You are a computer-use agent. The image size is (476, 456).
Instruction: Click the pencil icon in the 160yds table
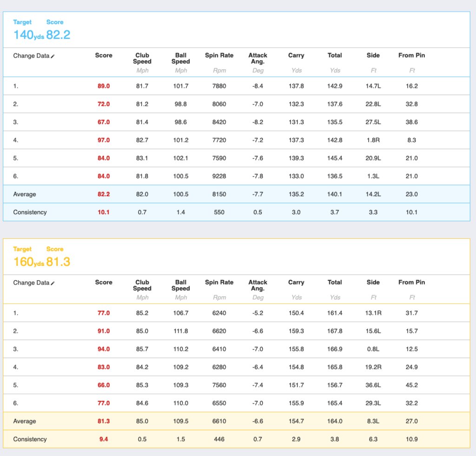[53, 283]
